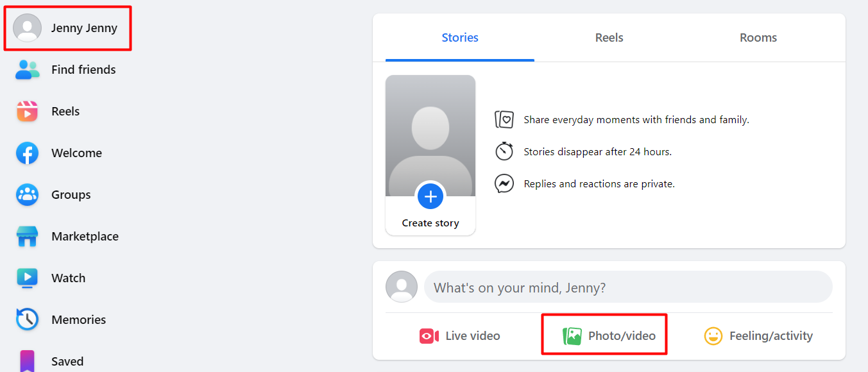
Task: Open the Marketplace storefront icon
Action: pyautogui.click(x=28, y=236)
